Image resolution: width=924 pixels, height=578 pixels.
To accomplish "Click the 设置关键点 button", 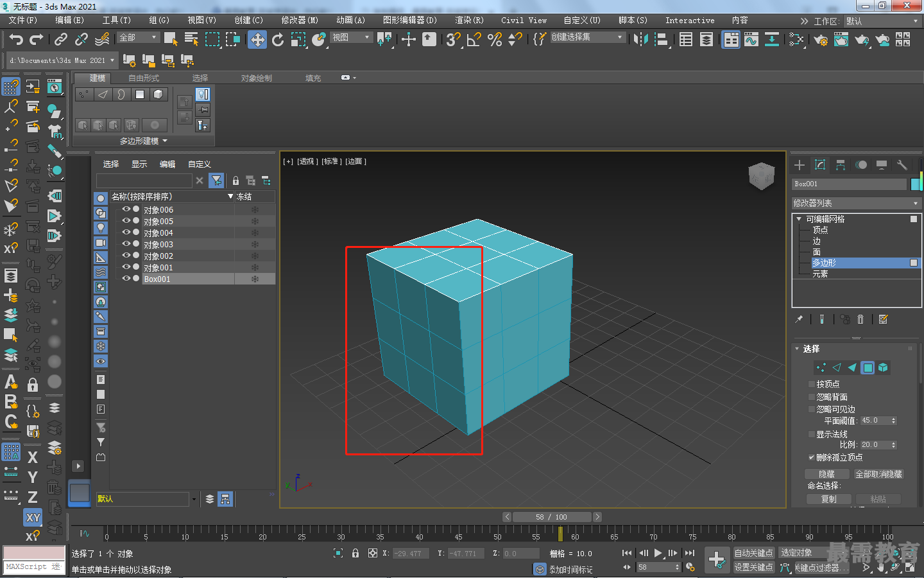I will click(x=753, y=567).
